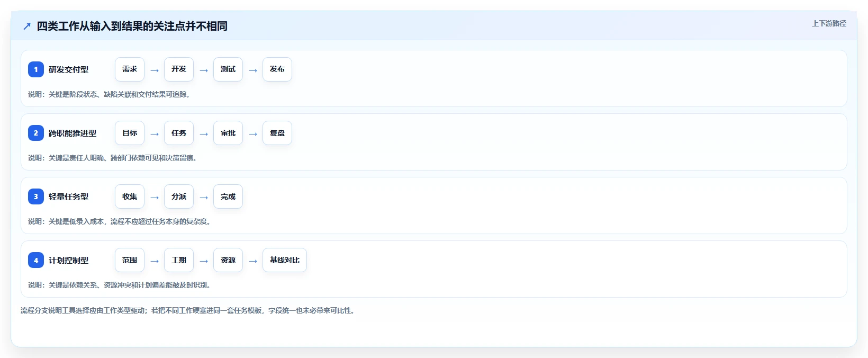The height and width of the screenshot is (358, 868).
Task: Select the 收集 step chip
Action: pos(130,196)
